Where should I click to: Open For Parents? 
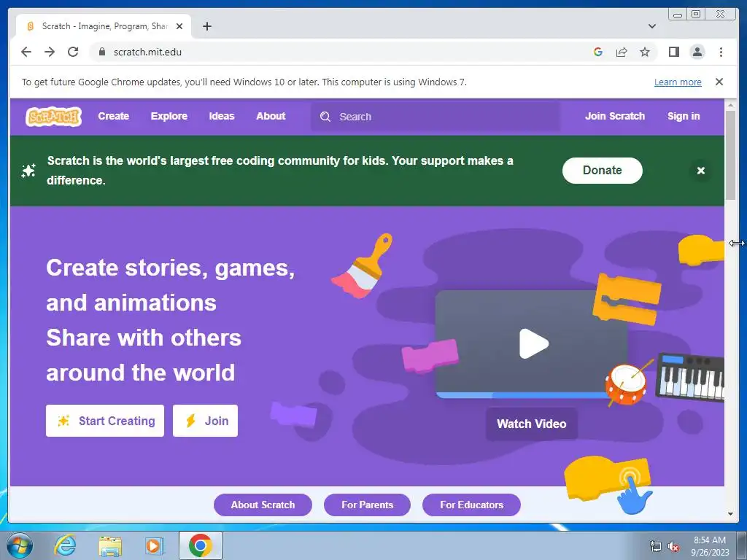point(367,505)
